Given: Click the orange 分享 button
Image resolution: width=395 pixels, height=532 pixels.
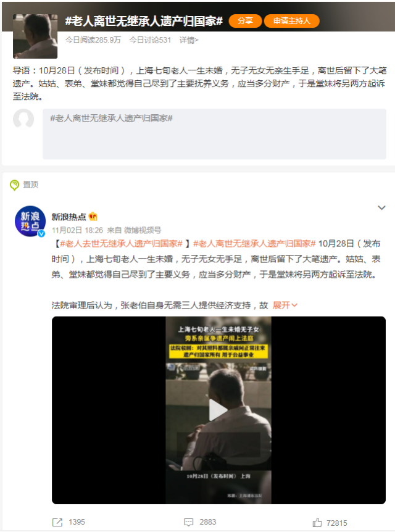Looking at the screenshot, I should [246, 21].
